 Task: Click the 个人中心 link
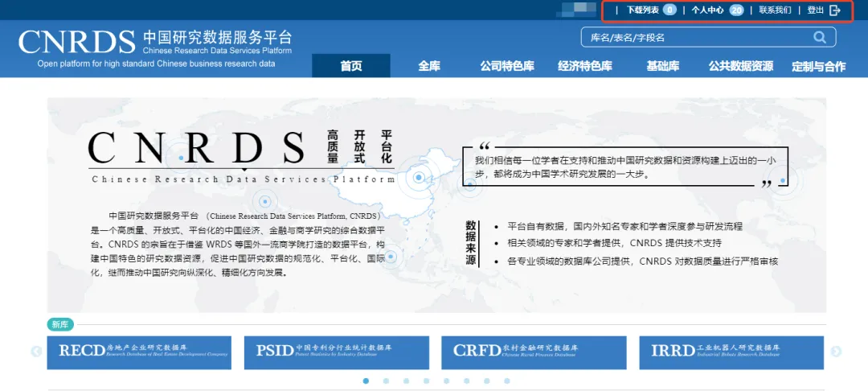pos(707,10)
